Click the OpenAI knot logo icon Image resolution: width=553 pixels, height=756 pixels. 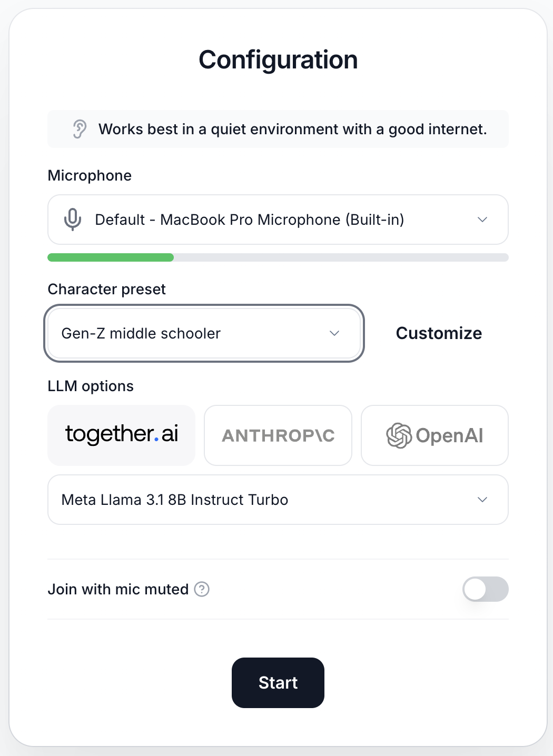(x=399, y=435)
